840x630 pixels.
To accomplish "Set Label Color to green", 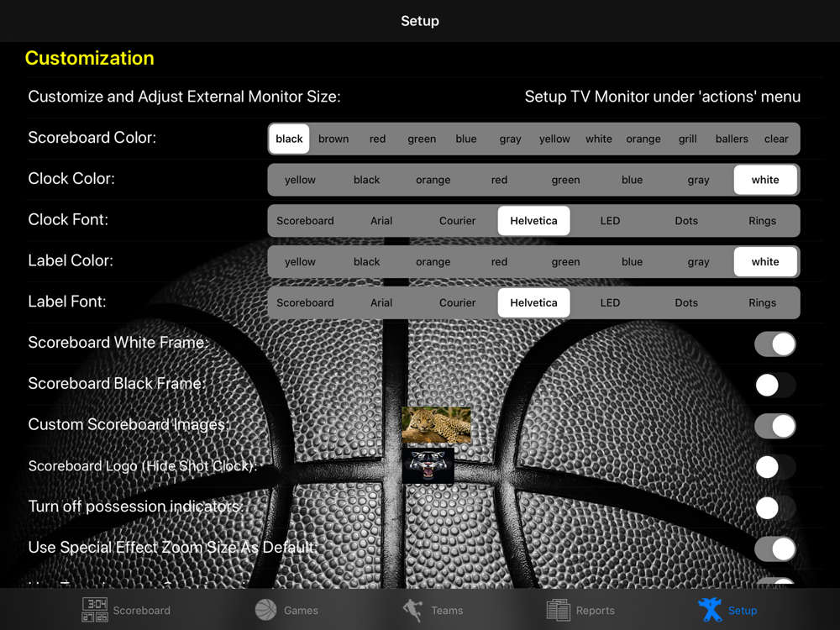I will (565, 262).
